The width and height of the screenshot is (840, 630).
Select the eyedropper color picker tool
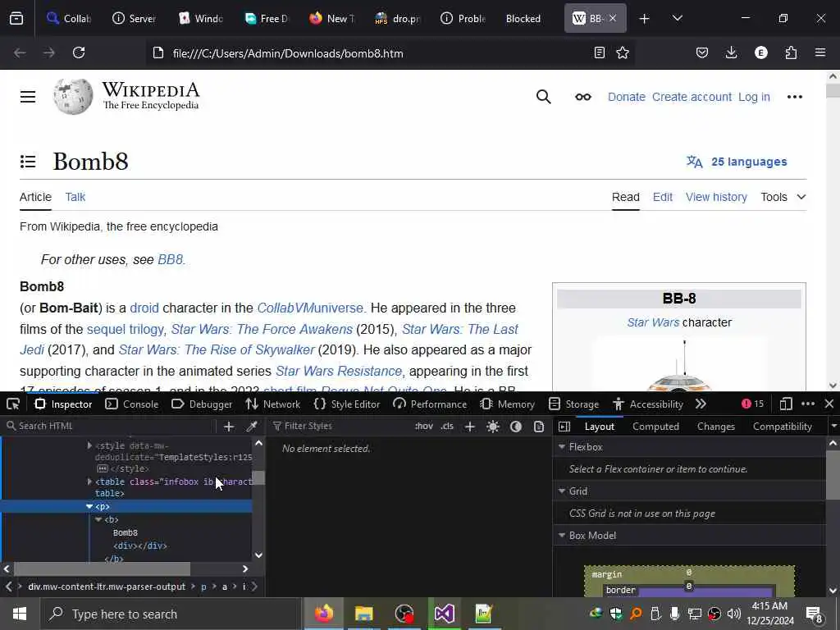click(x=251, y=427)
